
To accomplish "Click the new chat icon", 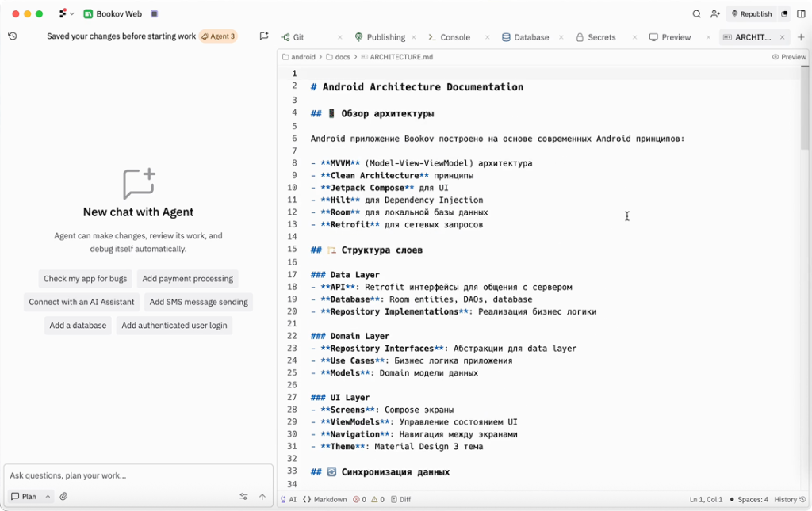I will tap(264, 36).
